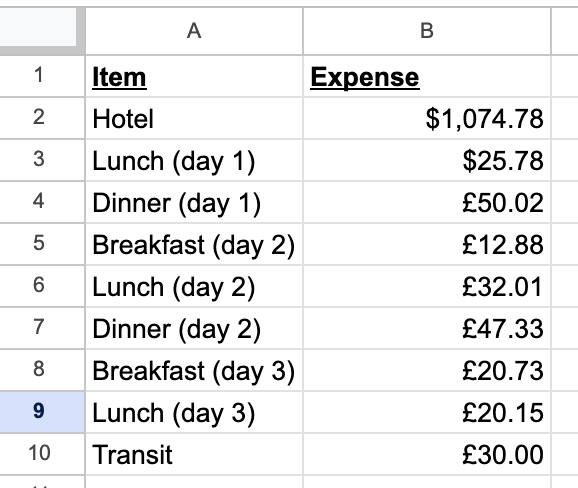Select the £47.33 cell
The height and width of the screenshot is (488, 578).
(427, 328)
